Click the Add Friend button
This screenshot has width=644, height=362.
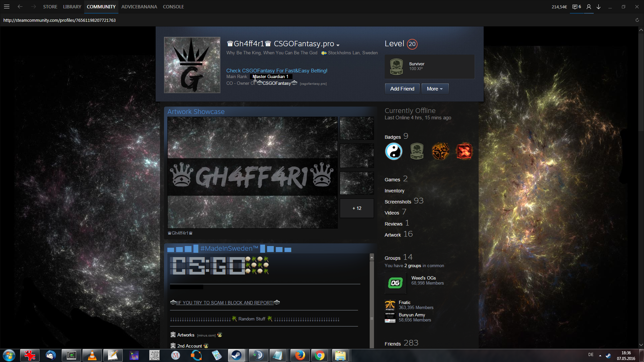click(x=402, y=89)
